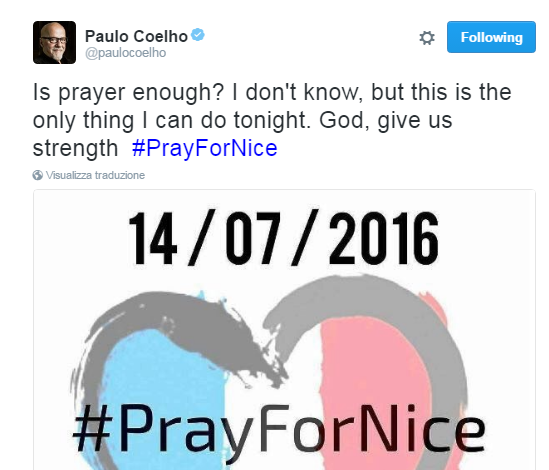
Task: Click the tweet text body
Action: [272, 120]
